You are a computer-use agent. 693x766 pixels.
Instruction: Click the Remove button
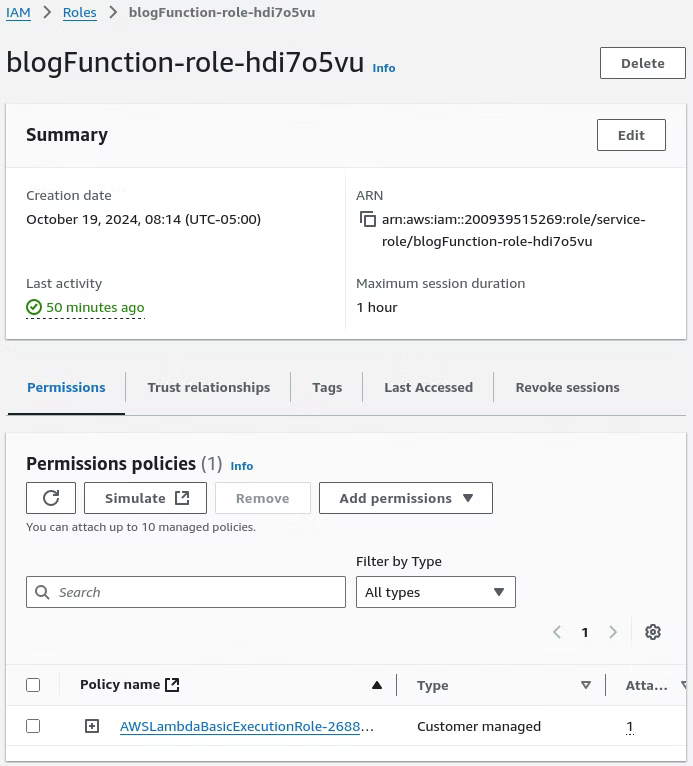(263, 498)
